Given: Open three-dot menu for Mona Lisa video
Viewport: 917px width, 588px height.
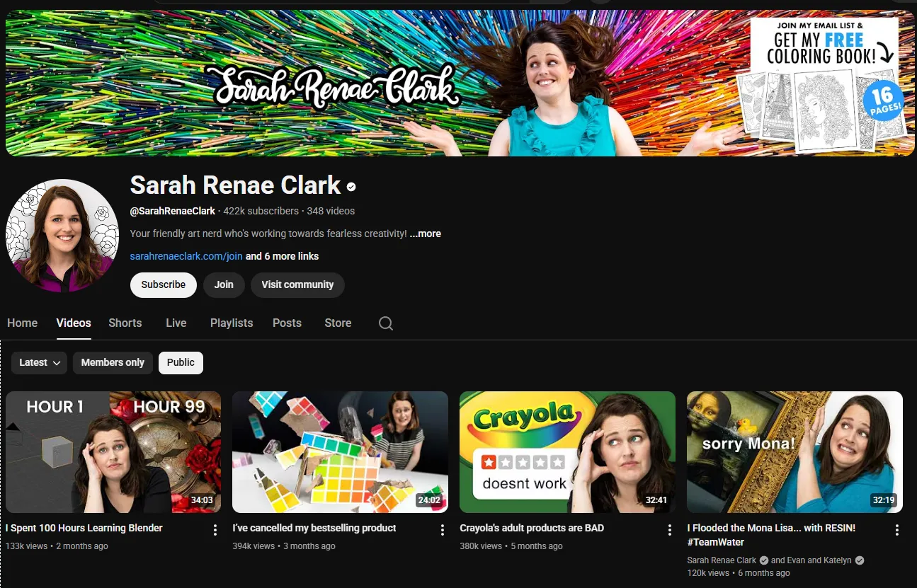Looking at the screenshot, I should (896, 530).
